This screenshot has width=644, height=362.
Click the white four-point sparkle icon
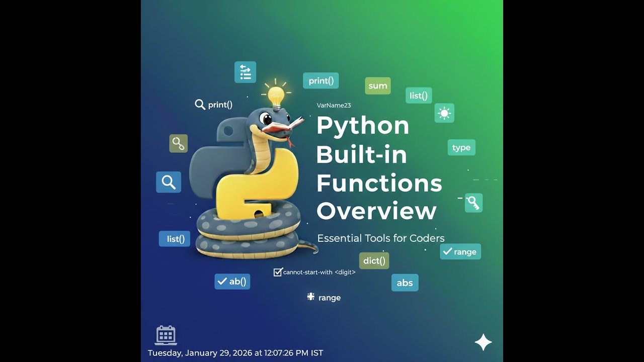pyautogui.click(x=483, y=342)
